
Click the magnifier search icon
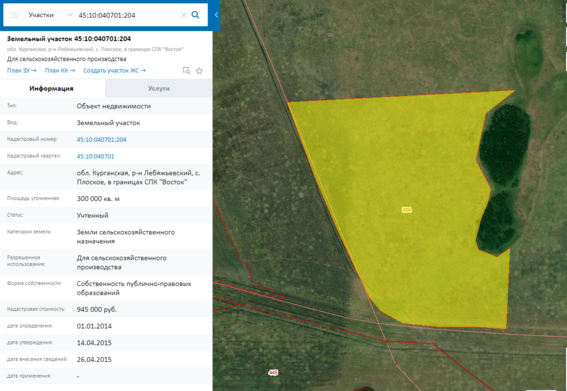pos(195,15)
